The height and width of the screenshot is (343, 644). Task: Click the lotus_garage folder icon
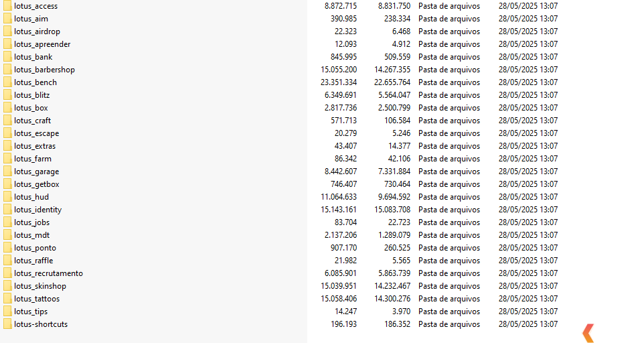7,171
